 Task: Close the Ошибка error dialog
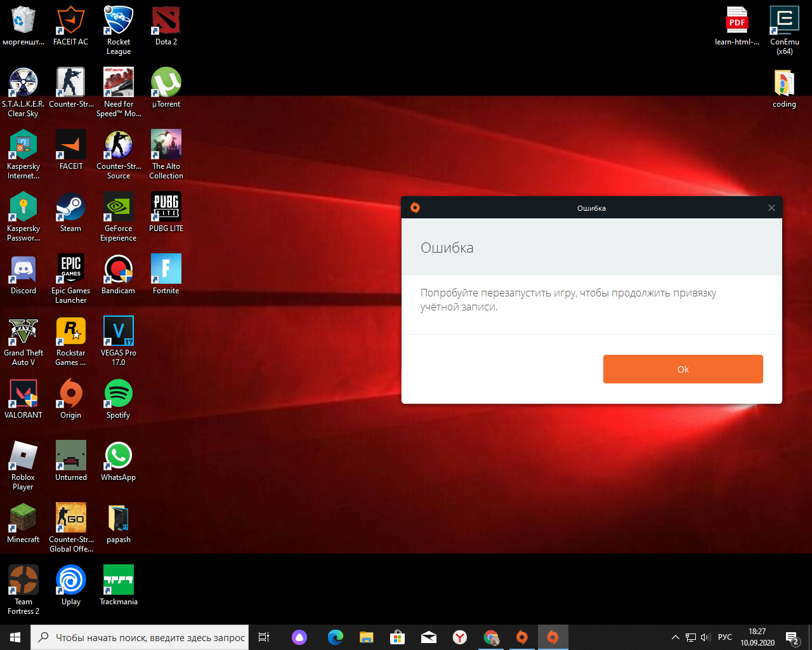pyautogui.click(x=771, y=208)
